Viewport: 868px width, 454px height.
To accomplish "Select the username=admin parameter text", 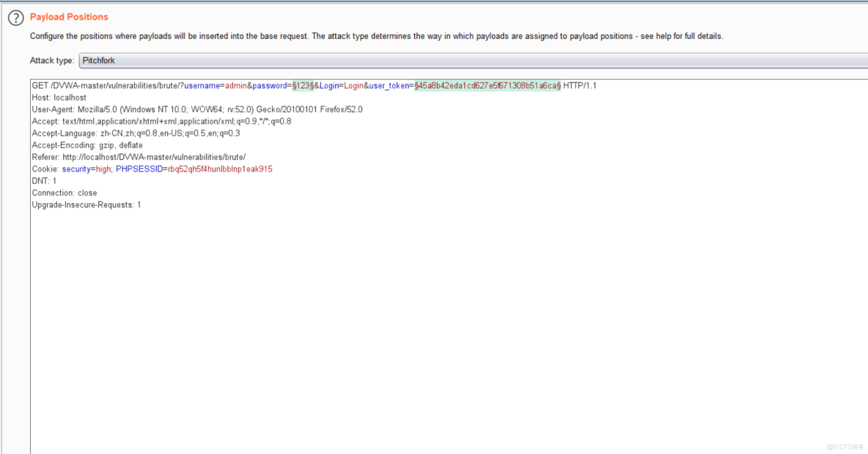I will pos(216,85).
